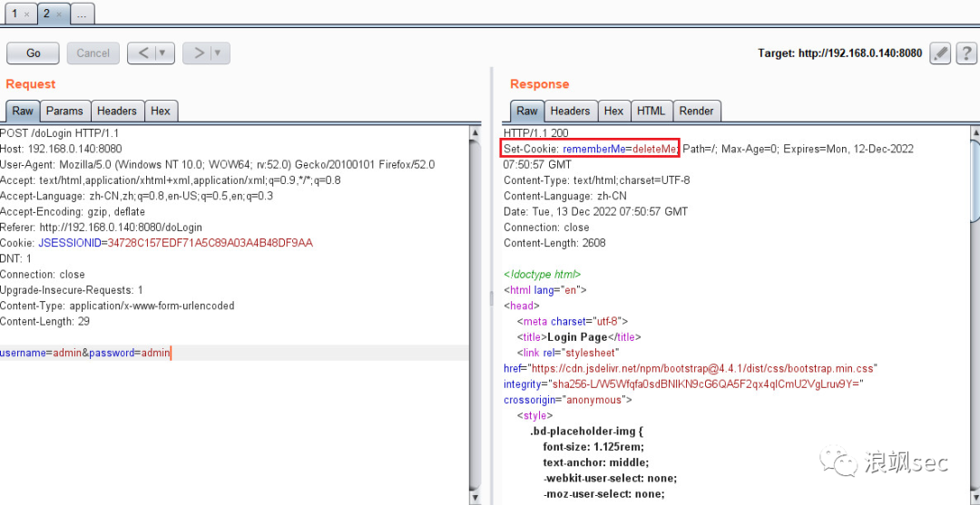Click the Content-Language: zh-CN response header
Image resolution: width=980 pixels, height=505 pixels.
click(x=567, y=196)
